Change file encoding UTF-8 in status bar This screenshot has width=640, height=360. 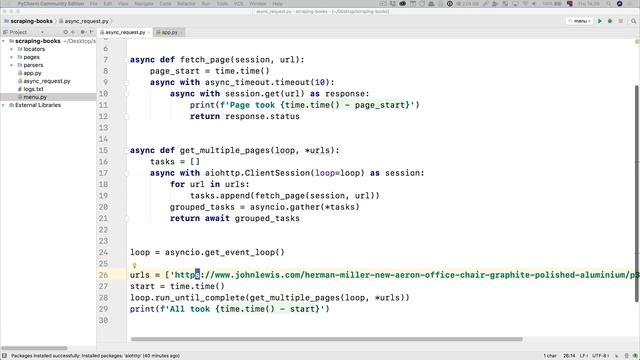[600, 356]
